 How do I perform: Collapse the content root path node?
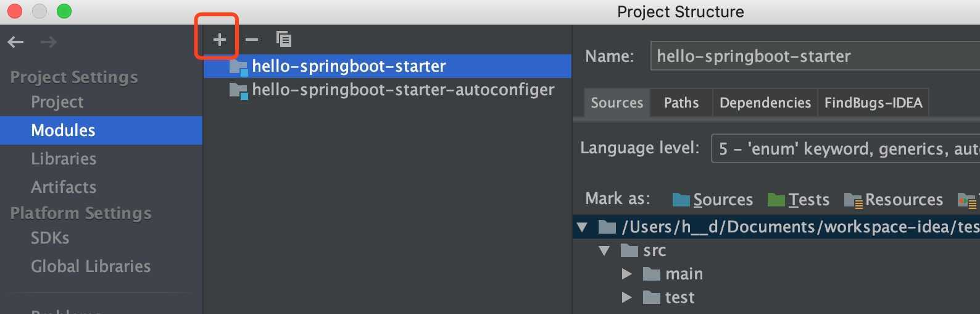click(581, 227)
